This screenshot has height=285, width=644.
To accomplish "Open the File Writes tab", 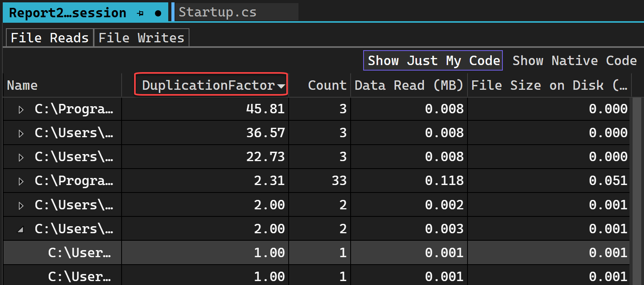I will point(142,38).
